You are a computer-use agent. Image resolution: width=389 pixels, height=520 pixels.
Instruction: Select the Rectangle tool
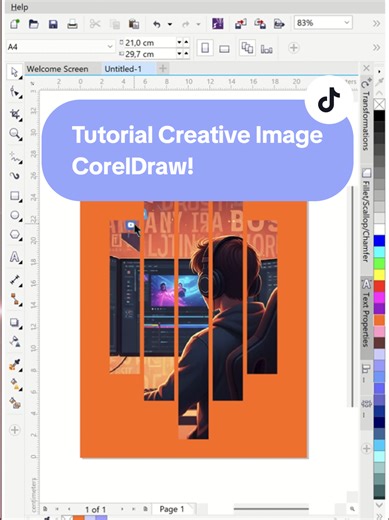click(15, 196)
